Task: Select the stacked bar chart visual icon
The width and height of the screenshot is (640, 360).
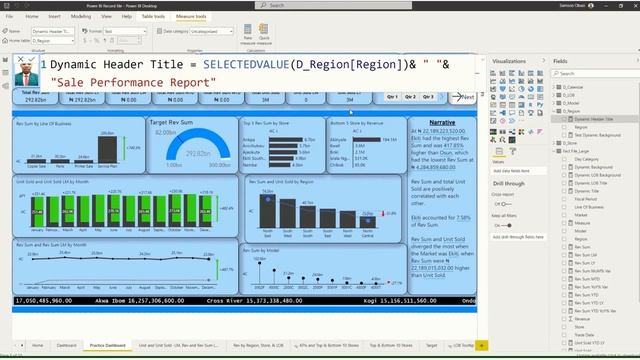Action: click(x=493, y=73)
